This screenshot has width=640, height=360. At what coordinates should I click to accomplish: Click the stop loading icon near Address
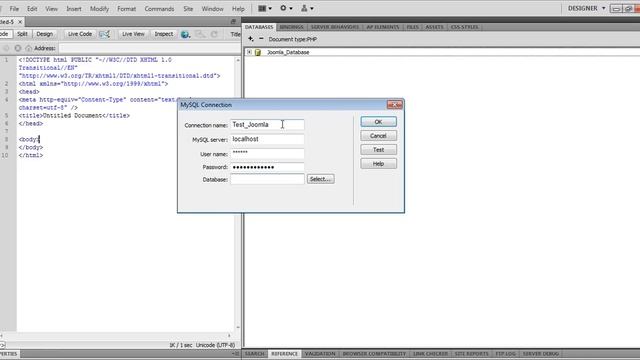18,48
